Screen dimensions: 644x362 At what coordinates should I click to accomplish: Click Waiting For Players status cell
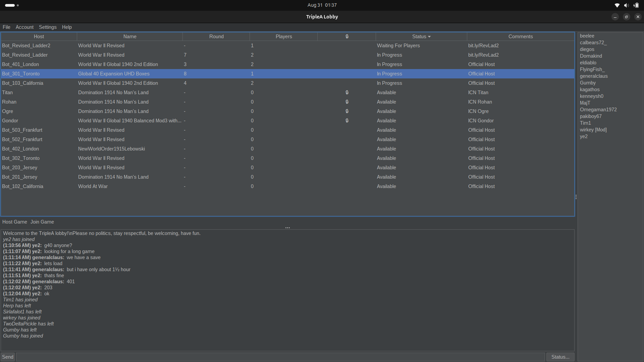click(x=398, y=46)
